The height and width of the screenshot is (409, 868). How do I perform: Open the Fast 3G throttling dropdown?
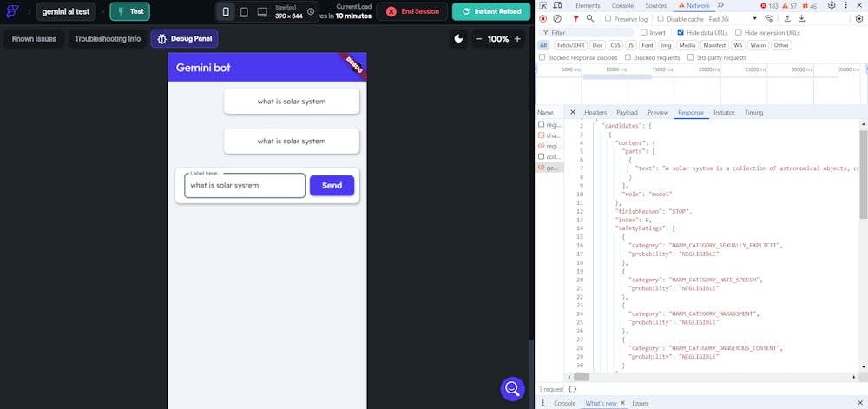tap(733, 19)
